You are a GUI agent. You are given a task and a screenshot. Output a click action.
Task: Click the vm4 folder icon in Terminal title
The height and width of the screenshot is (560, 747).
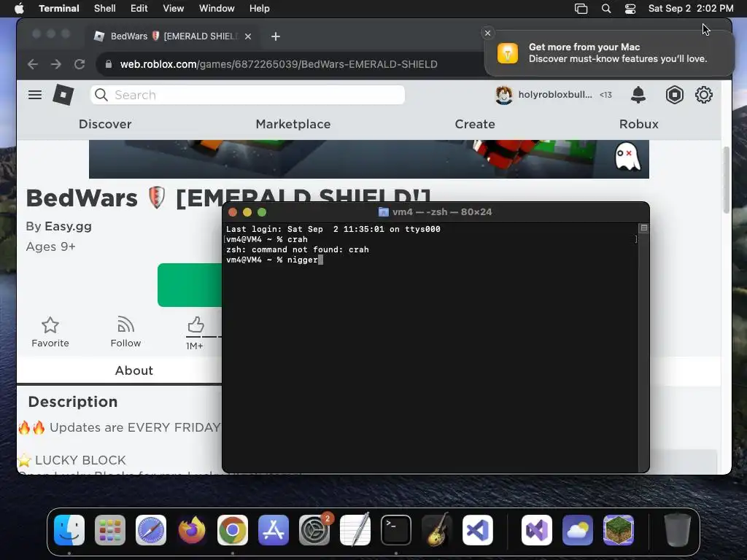[x=383, y=212]
